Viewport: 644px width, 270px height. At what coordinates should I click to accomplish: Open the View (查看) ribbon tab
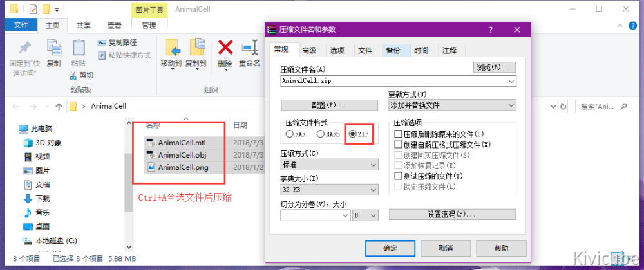coord(115,26)
